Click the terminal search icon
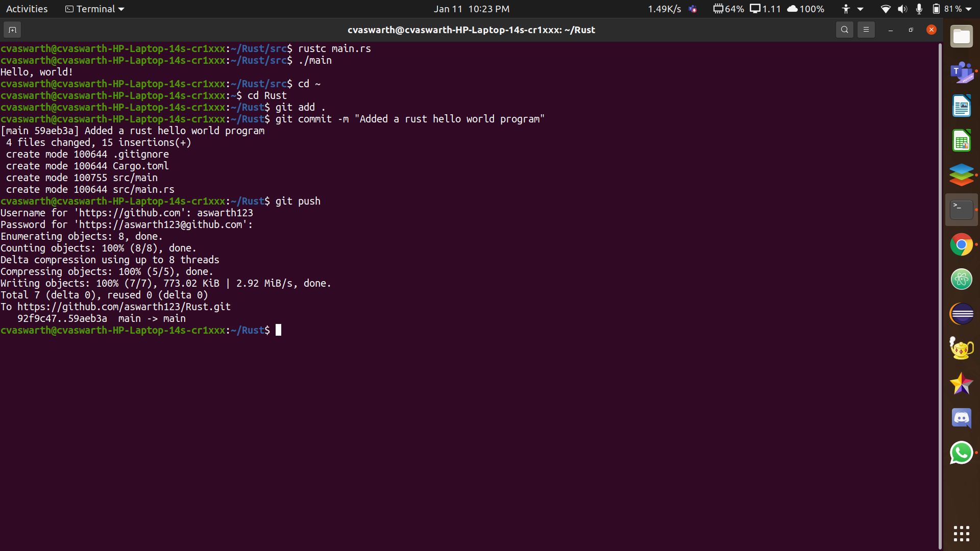This screenshot has height=551, width=980. [845, 30]
